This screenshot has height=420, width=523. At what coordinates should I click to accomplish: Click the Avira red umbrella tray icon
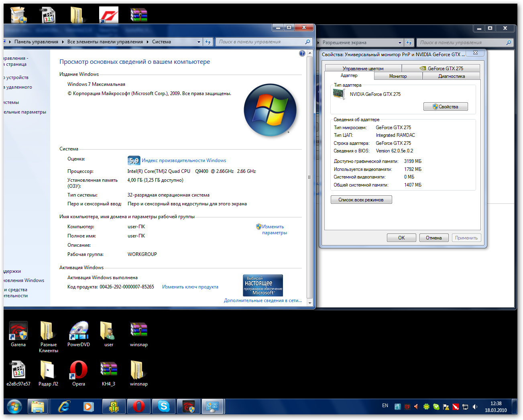pyautogui.click(x=456, y=407)
